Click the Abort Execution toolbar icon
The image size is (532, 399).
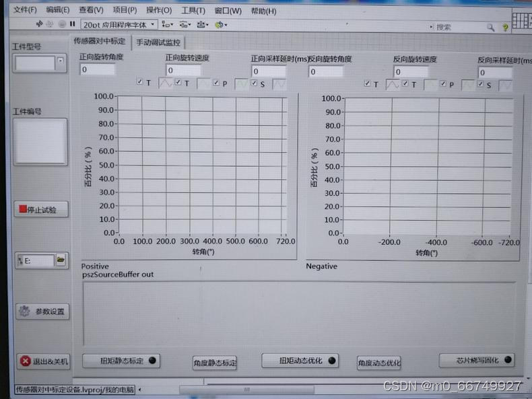(62, 24)
